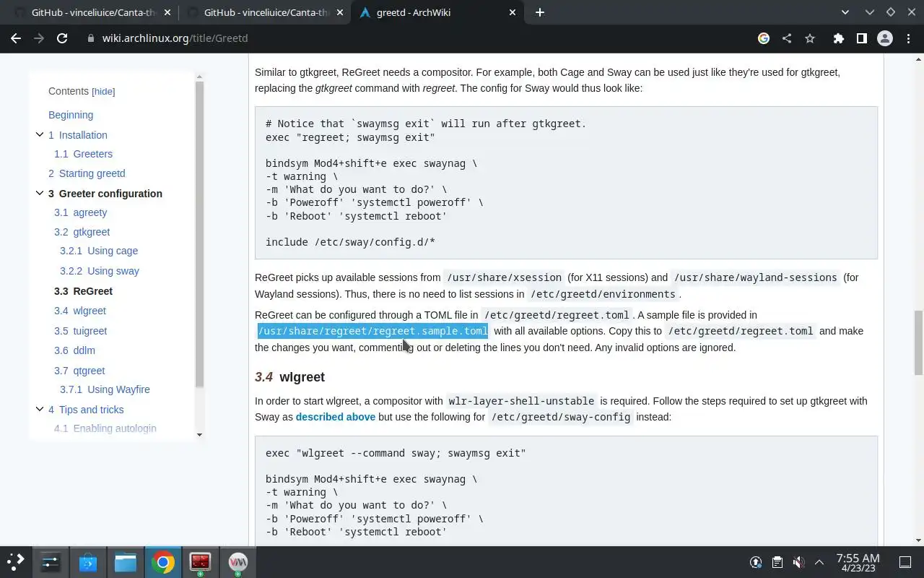Screen dimensions: 924x578
Task: Share this page icon
Action: tap(787, 38)
